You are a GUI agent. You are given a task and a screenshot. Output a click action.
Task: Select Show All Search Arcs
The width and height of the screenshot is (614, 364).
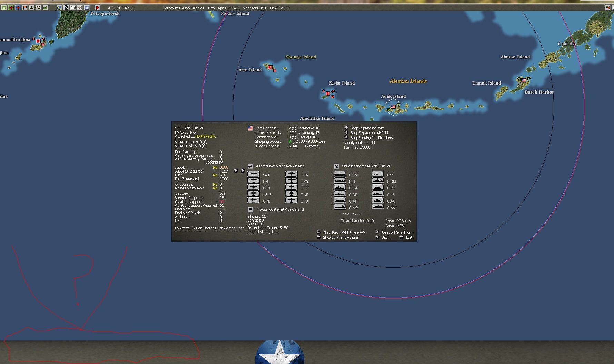tap(395, 233)
